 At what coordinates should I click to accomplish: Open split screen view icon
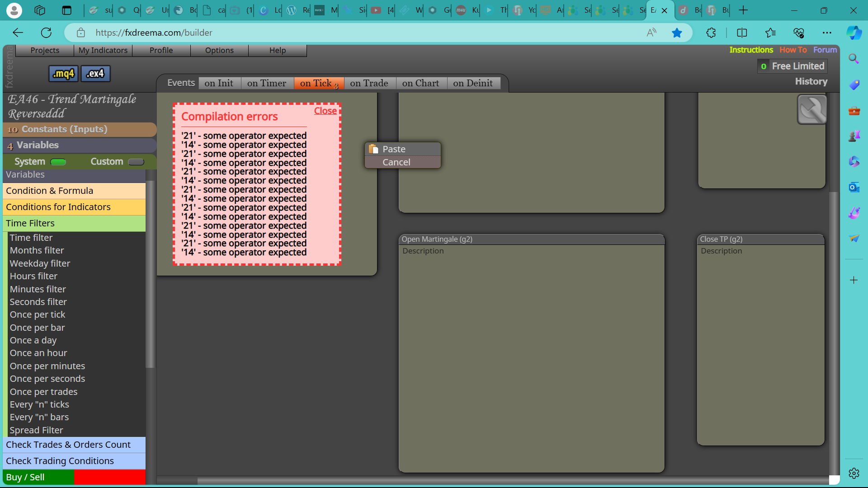pos(742,33)
